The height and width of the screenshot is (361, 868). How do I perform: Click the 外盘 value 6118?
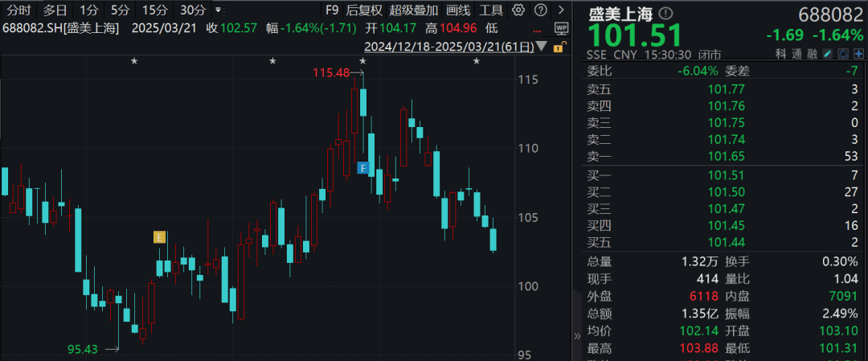pyautogui.click(x=703, y=296)
